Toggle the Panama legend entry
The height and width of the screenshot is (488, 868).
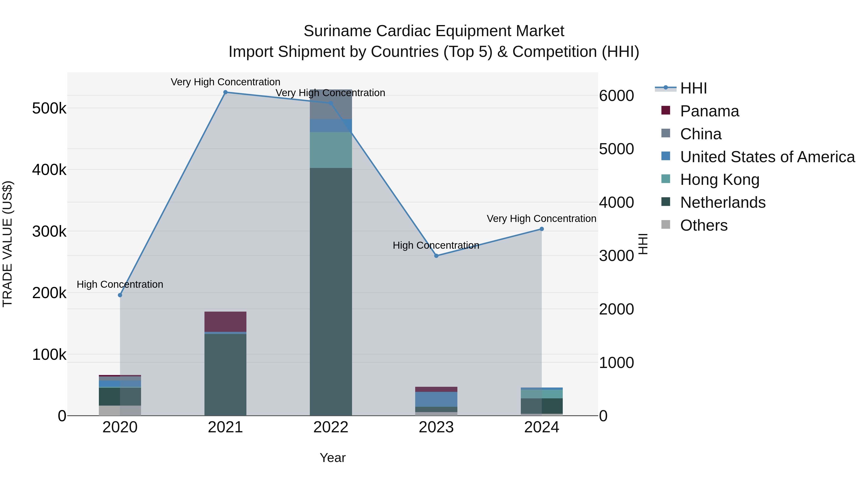[700, 111]
